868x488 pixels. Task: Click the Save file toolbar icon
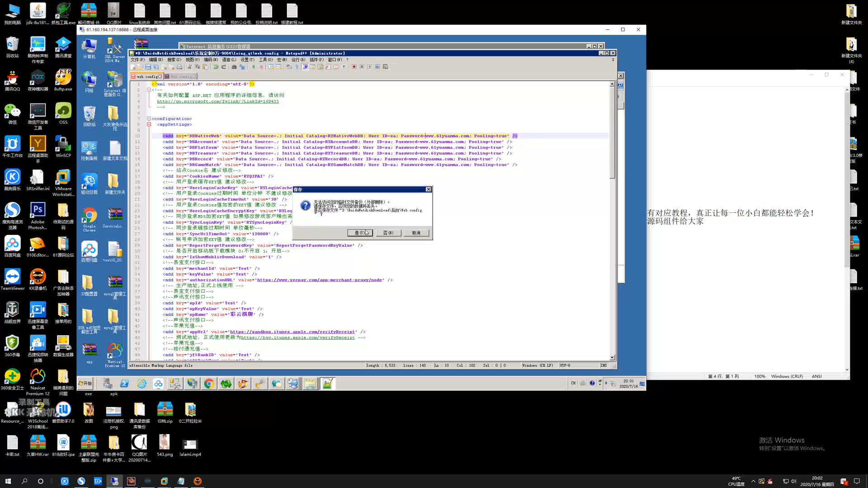148,67
